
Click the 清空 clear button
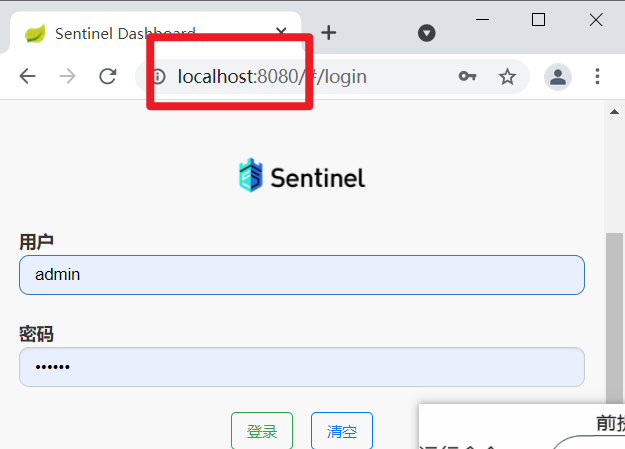[342, 431]
